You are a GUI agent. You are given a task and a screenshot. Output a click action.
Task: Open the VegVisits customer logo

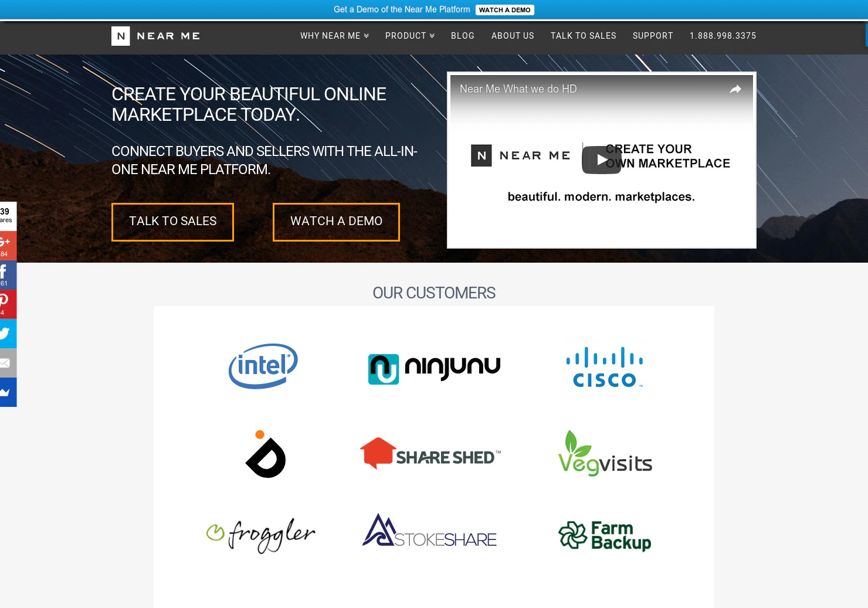tap(605, 453)
